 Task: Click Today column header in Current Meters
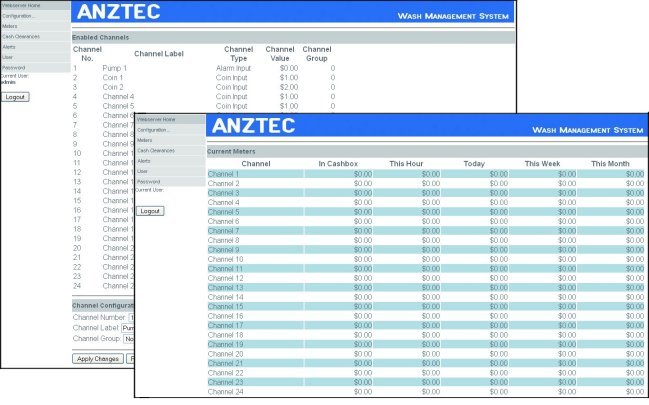(474, 164)
